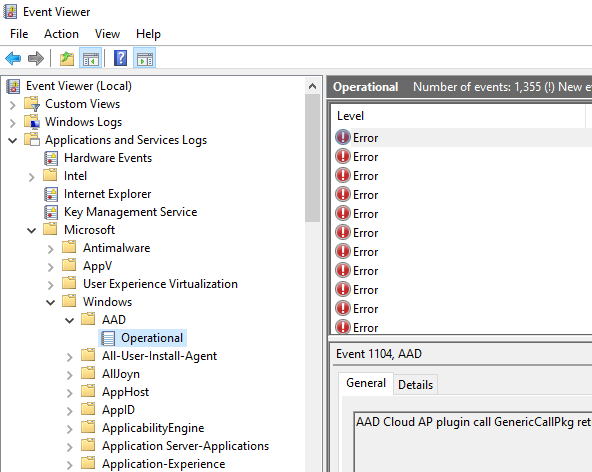Click the Forward arrow toolbar icon
The height and width of the screenshot is (472, 592).
pos(36,59)
